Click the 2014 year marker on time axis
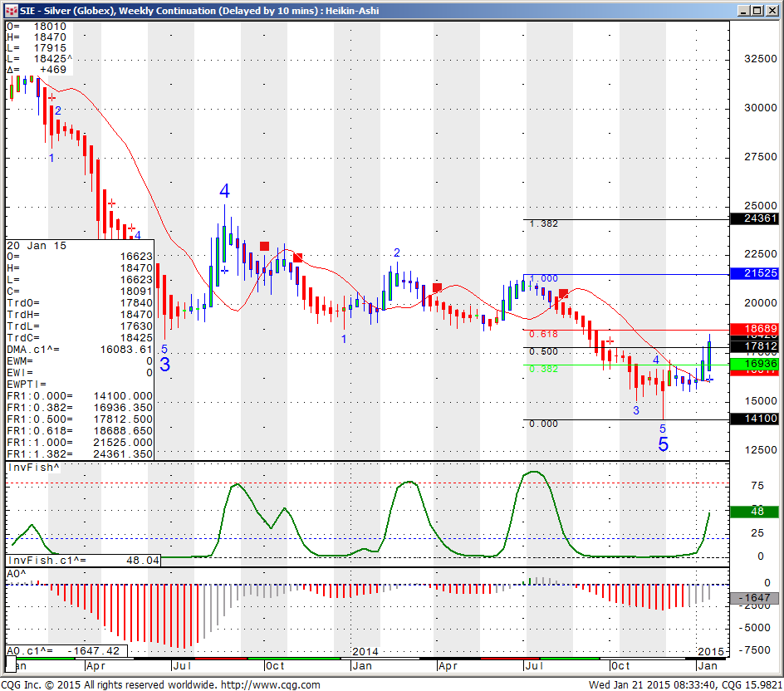The height and width of the screenshot is (691, 784). pos(366,651)
